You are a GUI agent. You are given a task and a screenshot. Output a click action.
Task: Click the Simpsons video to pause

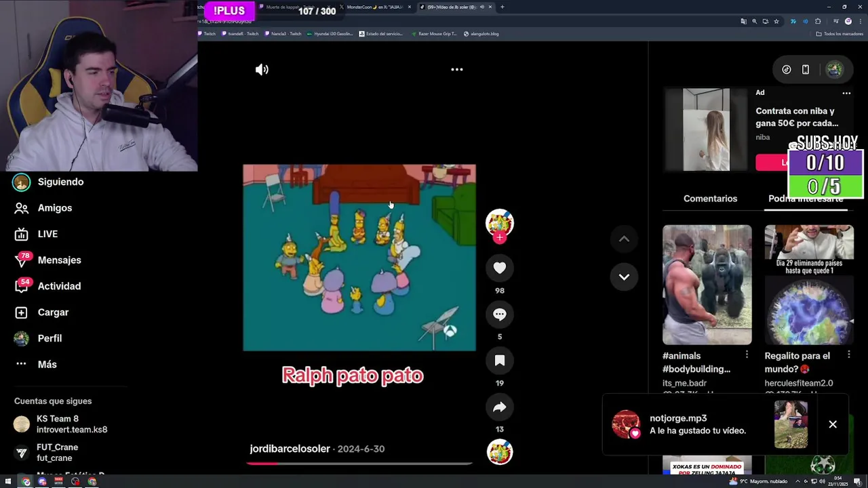coord(359,258)
